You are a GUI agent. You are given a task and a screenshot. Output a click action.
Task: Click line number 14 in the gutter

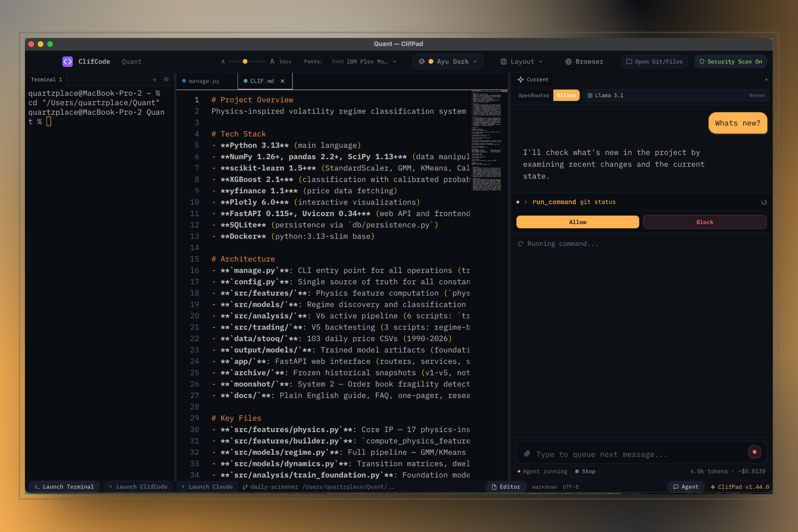tap(195, 248)
